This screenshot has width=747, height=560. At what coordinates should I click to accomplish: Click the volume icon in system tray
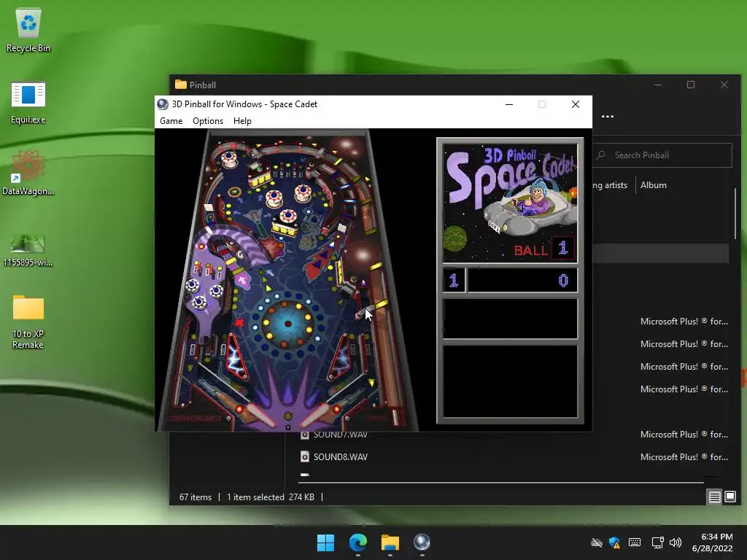(675, 542)
